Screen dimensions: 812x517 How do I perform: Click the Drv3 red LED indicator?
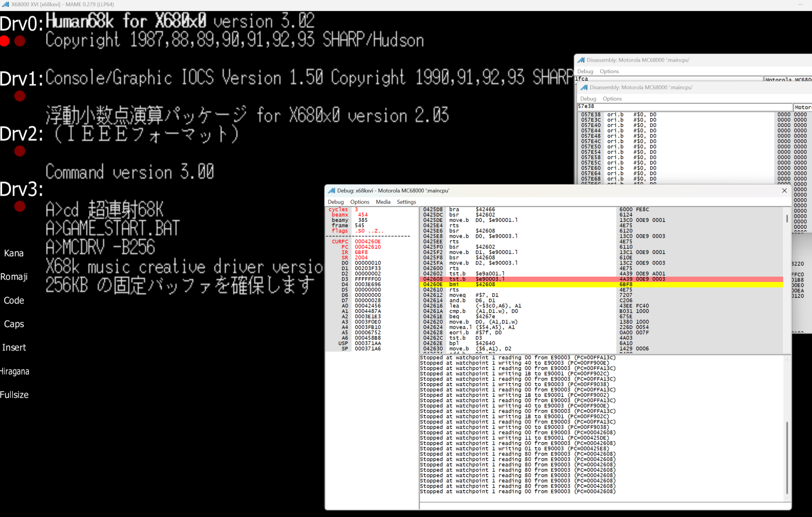click(x=20, y=206)
